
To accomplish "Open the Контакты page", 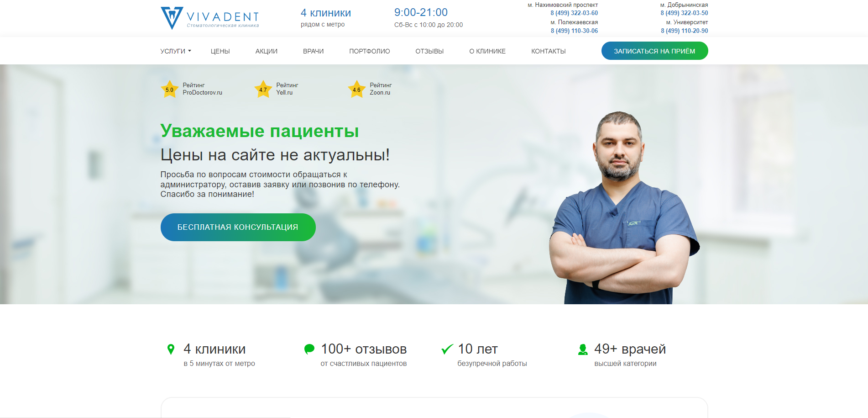I will [x=549, y=51].
